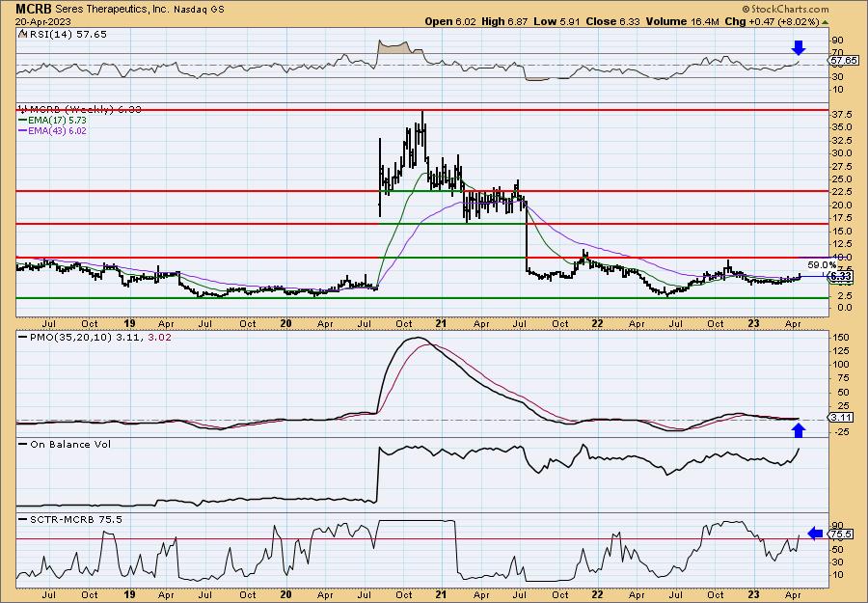Click the RSI(14) 57.65 indicator legend
Image resolution: width=868 pixels, height=603 pixels.
(63, 35)
